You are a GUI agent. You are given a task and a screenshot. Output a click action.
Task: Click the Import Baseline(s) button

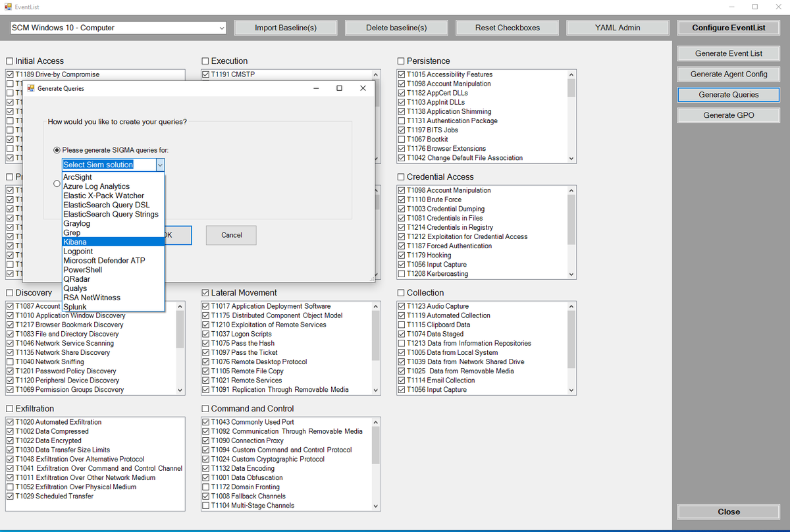286,28
